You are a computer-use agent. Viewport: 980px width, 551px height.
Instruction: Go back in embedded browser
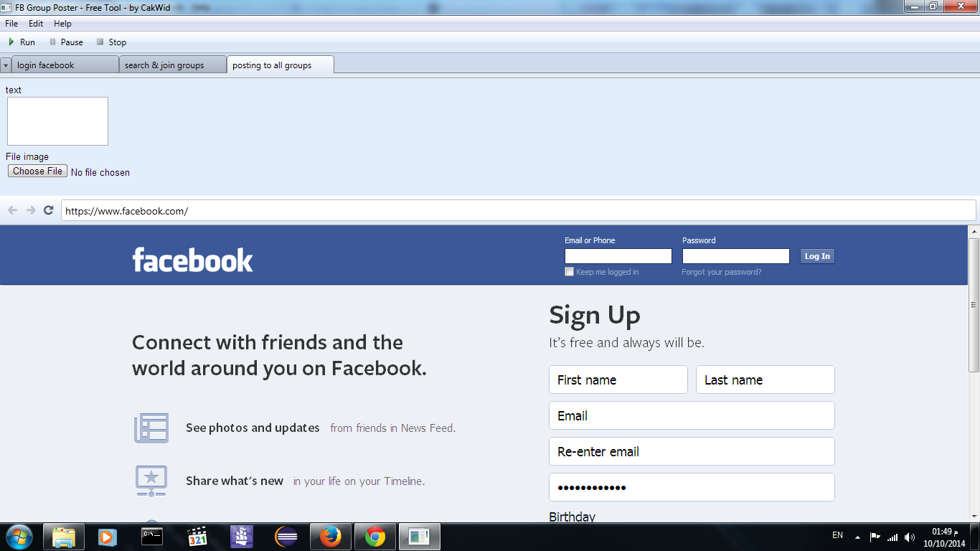(x=12, y=210)
